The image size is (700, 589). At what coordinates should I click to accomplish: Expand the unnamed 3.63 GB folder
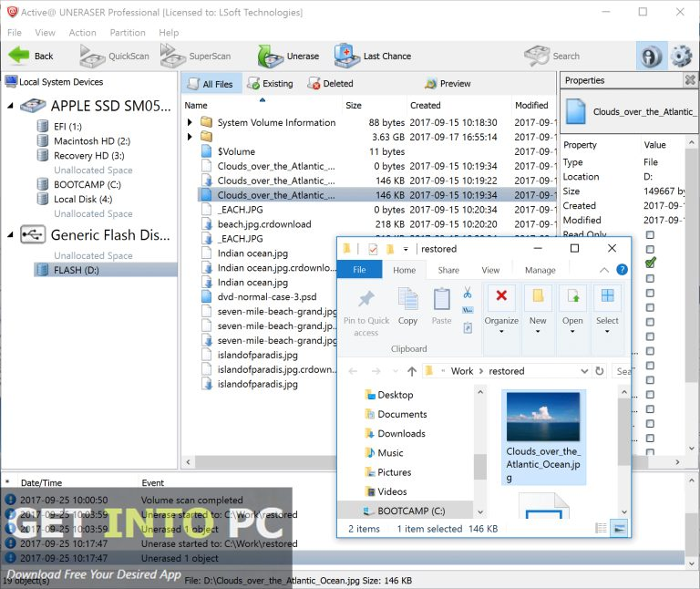[190, 137]
